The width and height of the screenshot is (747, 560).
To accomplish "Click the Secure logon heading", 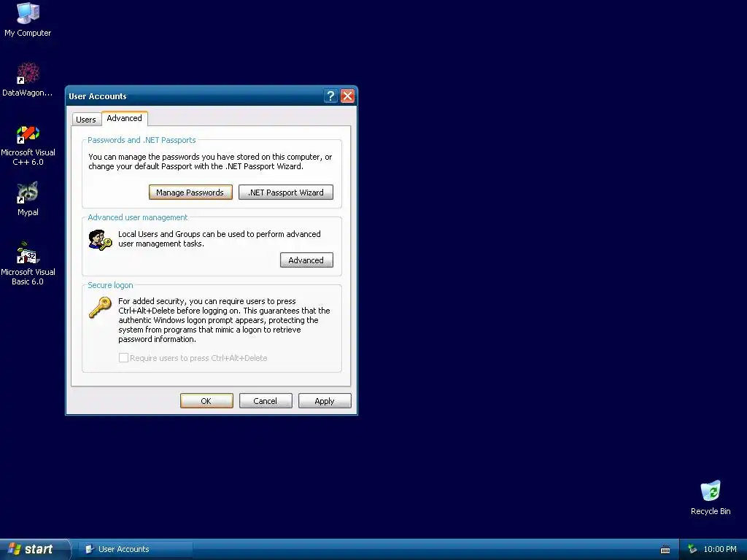I will [x=110, y=285].
